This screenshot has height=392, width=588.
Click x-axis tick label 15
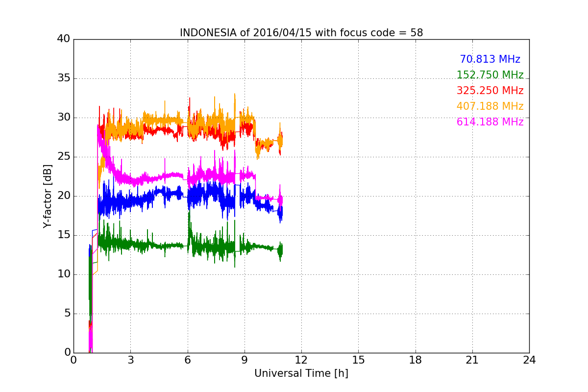358,360
